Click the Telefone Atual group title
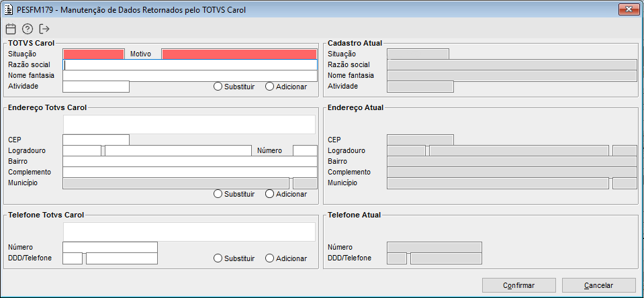The image size is (644, 298). (x=354, y=215)
